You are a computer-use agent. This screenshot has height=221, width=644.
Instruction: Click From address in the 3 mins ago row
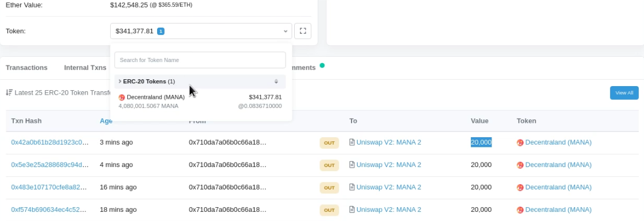click(228, 142)
